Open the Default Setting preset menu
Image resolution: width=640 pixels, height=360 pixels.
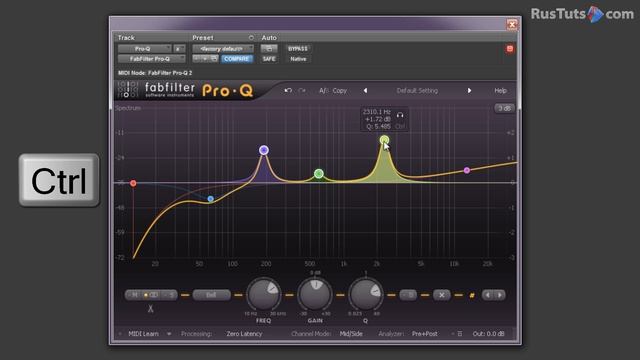pos(417,91)
